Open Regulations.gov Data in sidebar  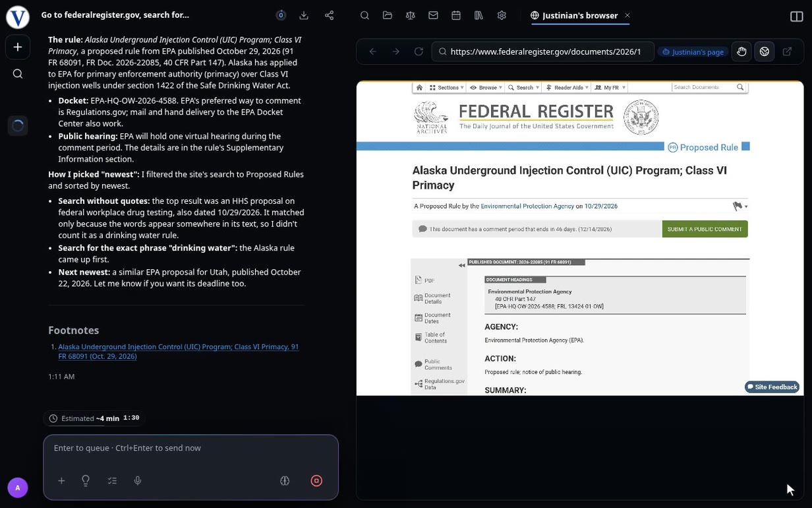coord(440,384)
